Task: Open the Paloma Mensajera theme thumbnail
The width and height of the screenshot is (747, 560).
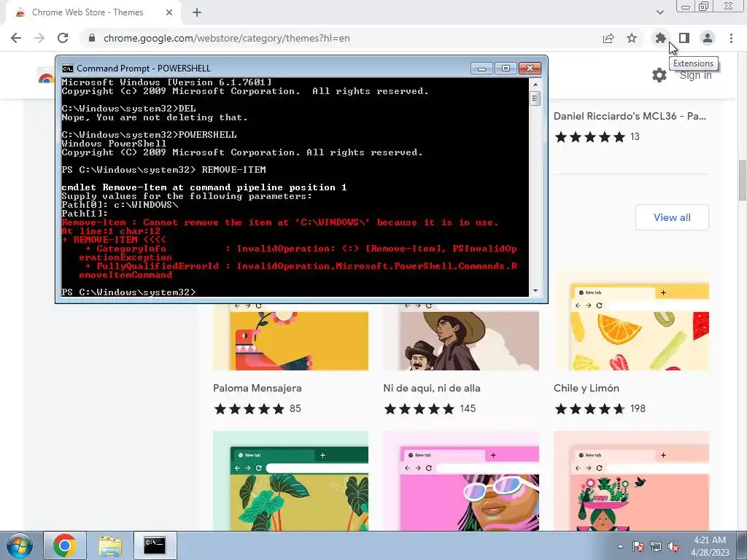Action: (x=290, y=336)
